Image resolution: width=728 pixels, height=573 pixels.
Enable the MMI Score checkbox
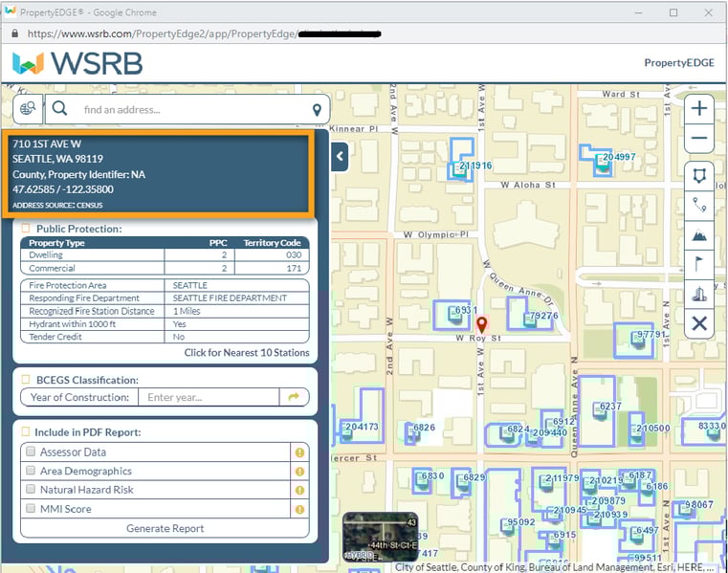click(31, 508)
